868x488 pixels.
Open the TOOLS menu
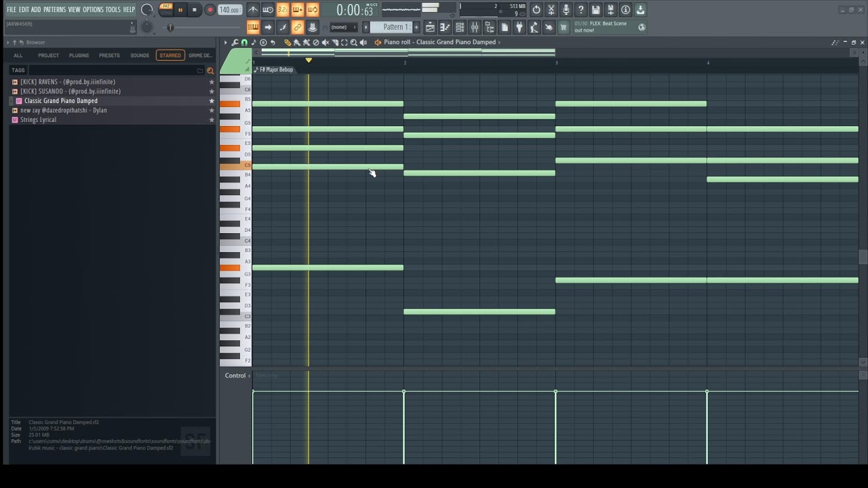click(x=113, y=9)
